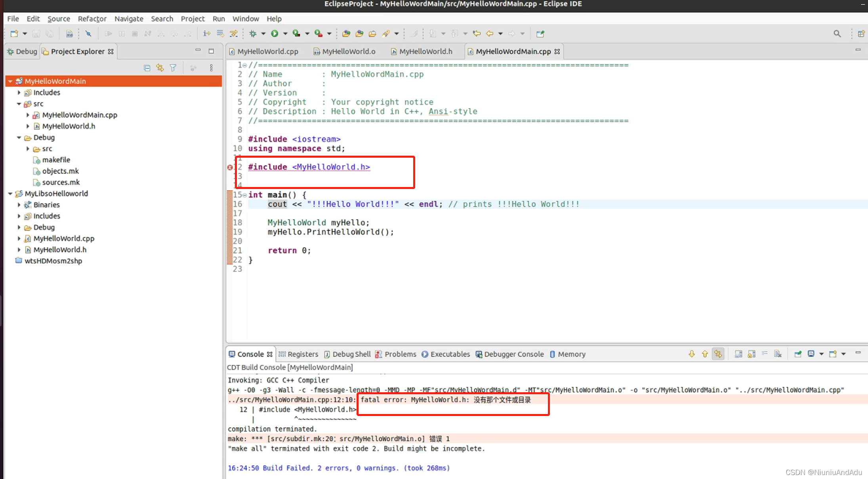Open the Navigate menu
Screen dimensions: 868x479
(129, 19)
